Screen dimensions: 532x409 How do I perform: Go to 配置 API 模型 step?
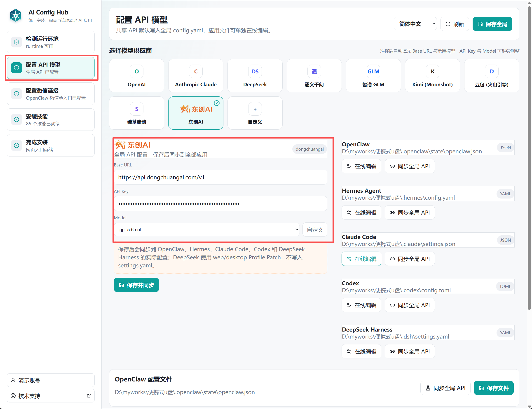[51, 68]
